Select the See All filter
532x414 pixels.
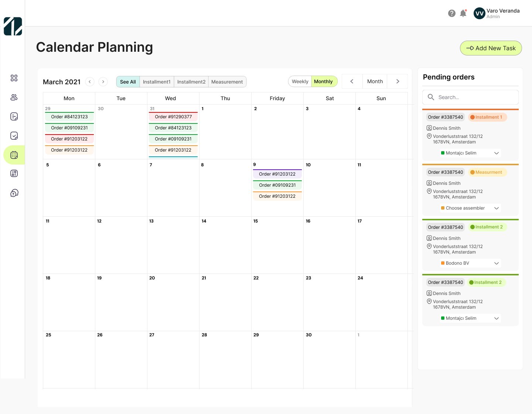(128, 82)
